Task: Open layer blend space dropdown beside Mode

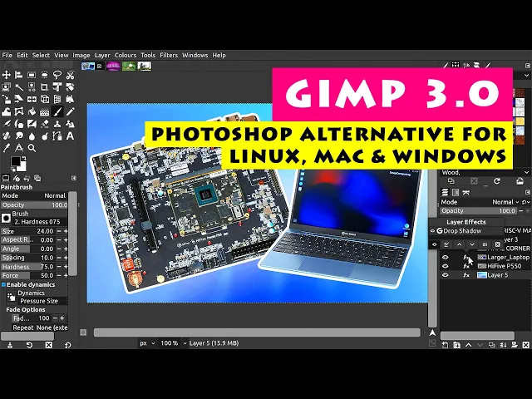Action: (525, 202)
